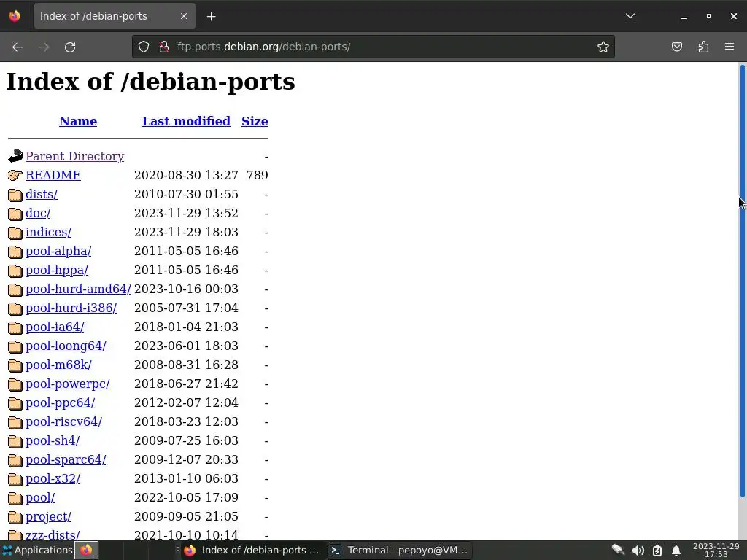Viewport: 747px width, 560px height.
Task: Open the volume speaker tray icon
Action: coord(638,551)
